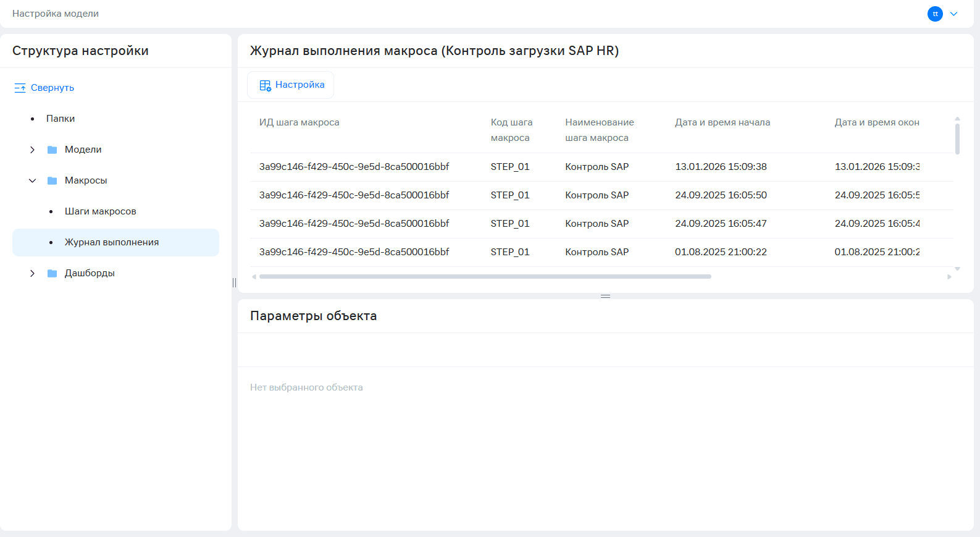This screenshot has height=537, width=980.
Task: Select the Дашборды tree item label
Action: point(90,273)
